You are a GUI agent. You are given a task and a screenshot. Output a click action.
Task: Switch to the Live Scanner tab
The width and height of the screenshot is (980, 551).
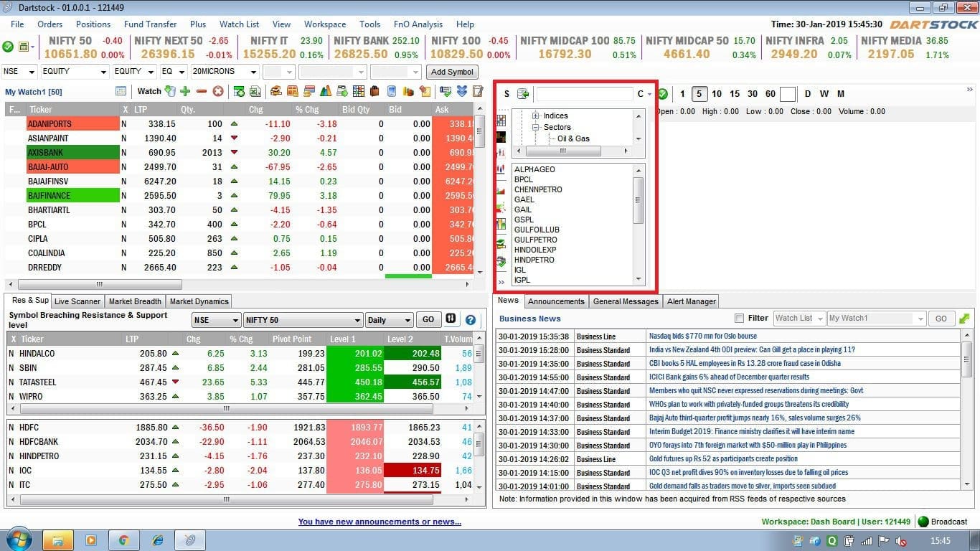pyautogui.click(x=79, y=301)
